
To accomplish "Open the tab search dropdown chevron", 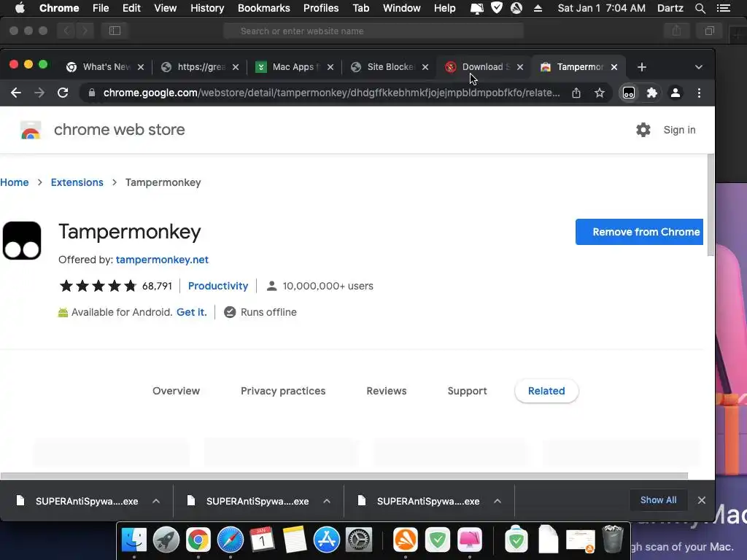I will [698, 67].
